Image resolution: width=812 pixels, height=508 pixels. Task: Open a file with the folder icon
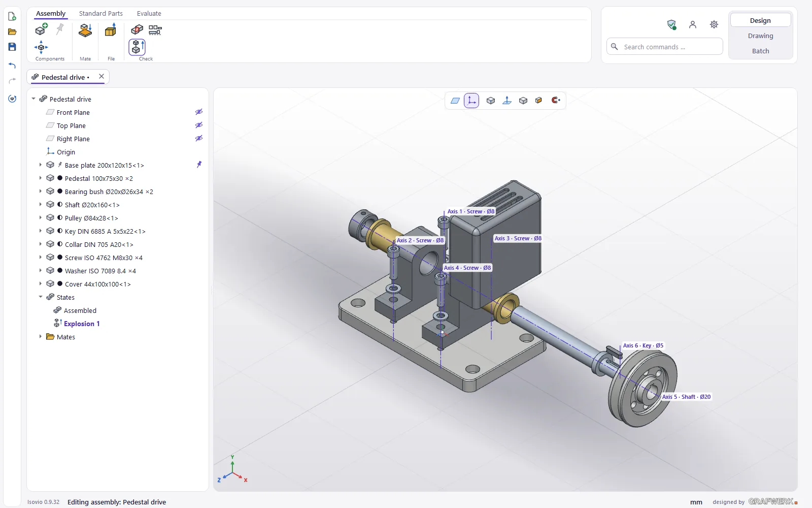click(x=12, y=32)
